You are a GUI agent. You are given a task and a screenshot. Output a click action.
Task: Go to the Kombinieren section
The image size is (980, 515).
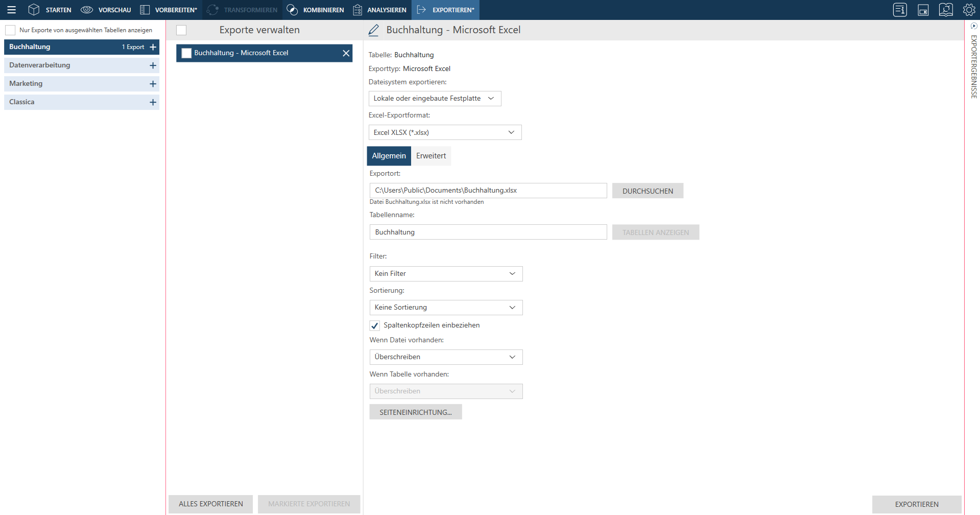tap(316, 10)
